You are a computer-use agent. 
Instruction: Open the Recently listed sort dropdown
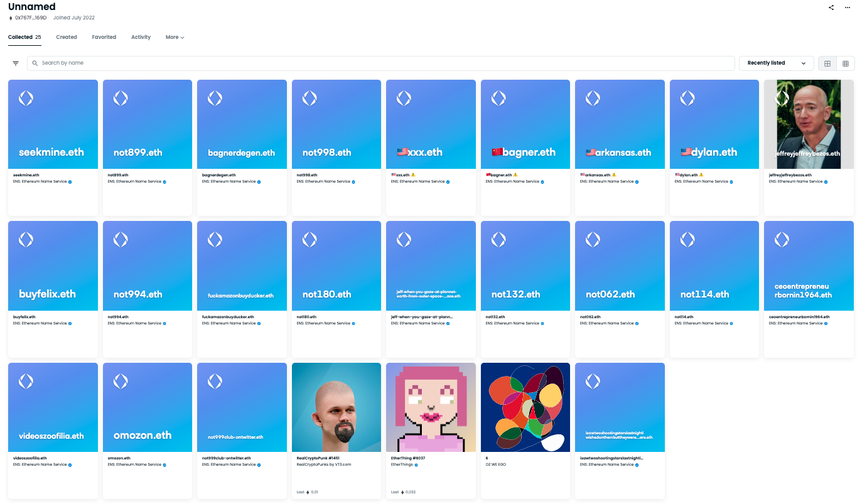777,63
